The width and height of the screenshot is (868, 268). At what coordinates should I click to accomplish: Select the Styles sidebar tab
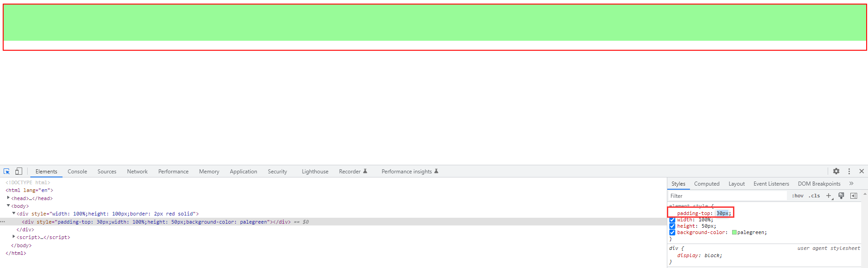coord(678,184)
